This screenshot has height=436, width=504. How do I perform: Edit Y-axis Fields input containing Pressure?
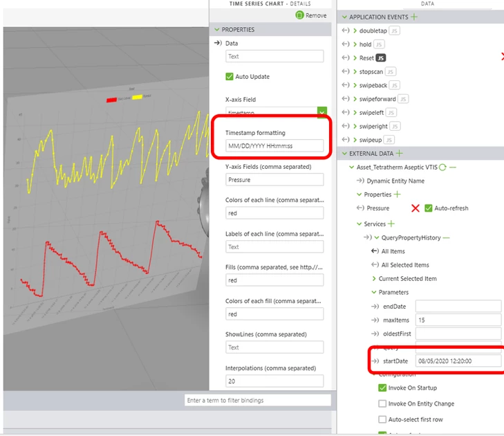point(274,179)
